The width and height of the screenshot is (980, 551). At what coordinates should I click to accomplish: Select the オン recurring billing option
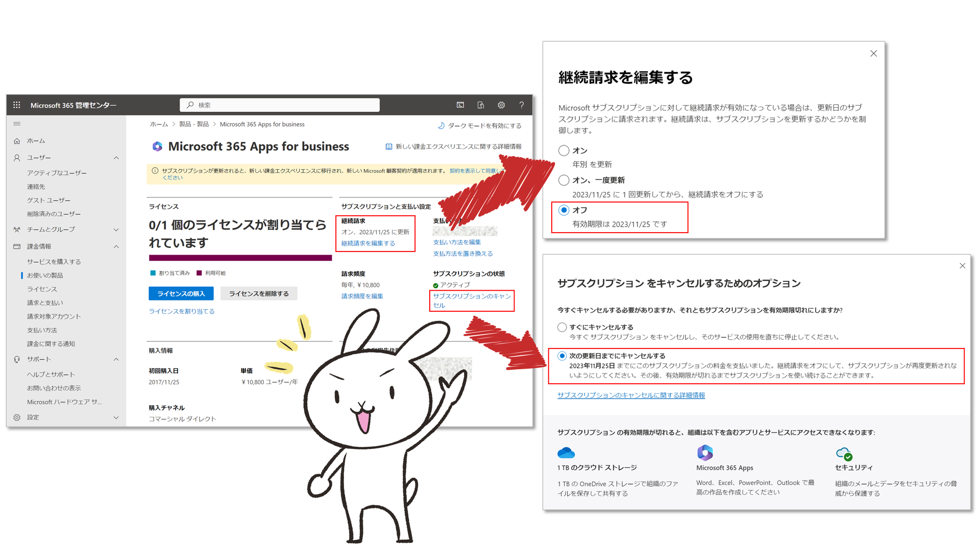point(563,151)
